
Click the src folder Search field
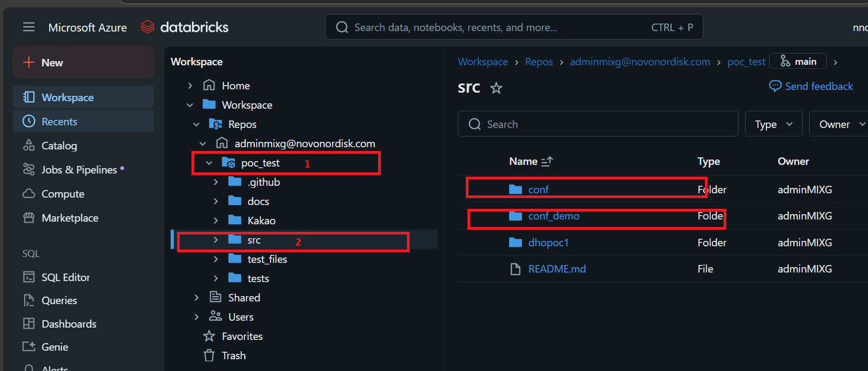598,124
